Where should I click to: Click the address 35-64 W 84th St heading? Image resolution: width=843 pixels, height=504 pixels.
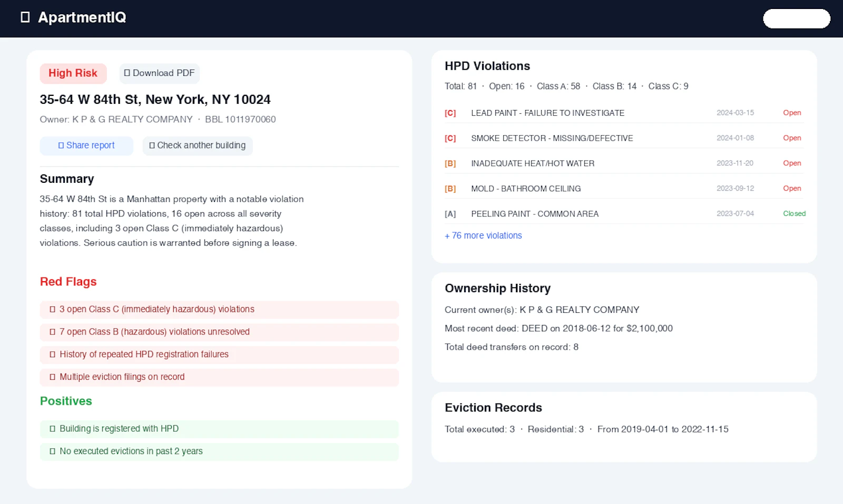point(155,100)
